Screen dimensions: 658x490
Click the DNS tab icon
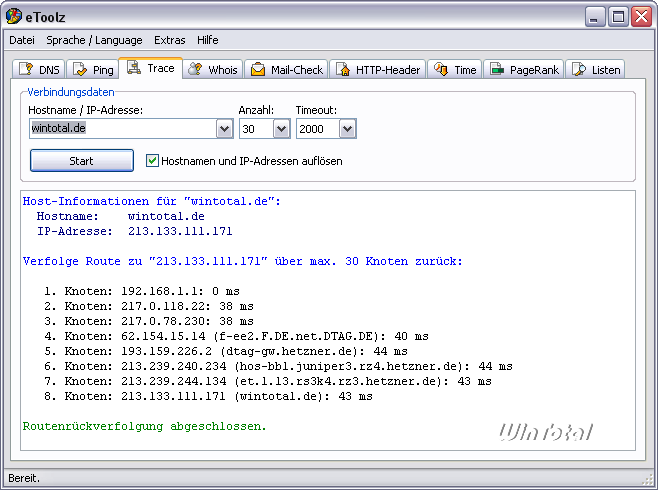(26, 69)
